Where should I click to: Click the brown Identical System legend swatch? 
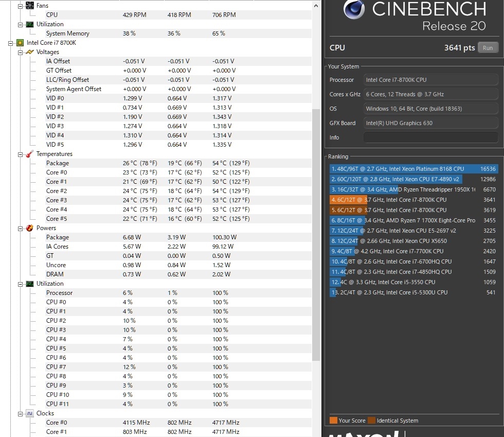[x=371, y=420]
